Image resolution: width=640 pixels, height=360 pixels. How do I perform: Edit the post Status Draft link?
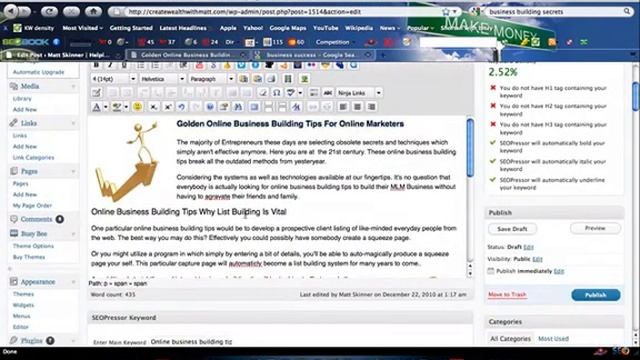[529, 247]
